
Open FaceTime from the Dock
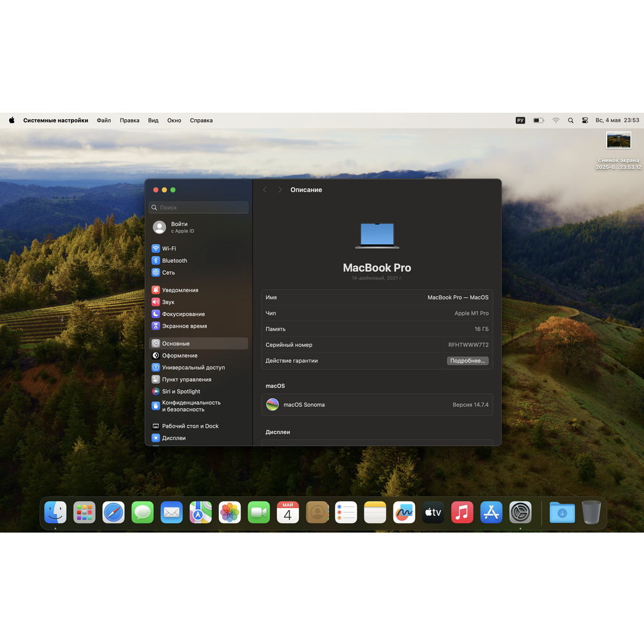tap(259, 512)
